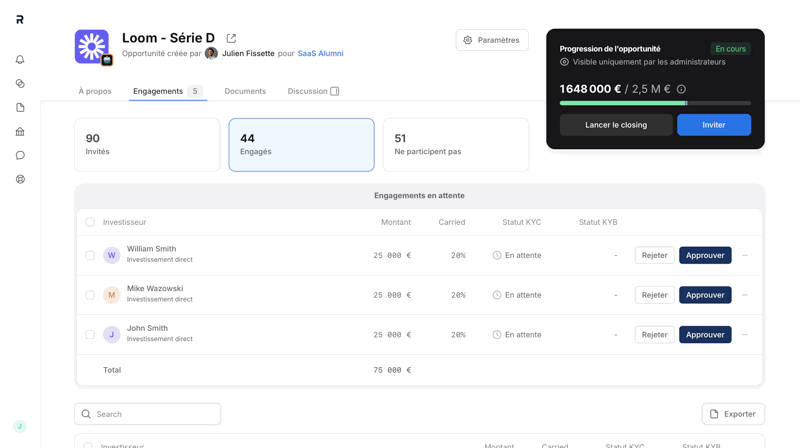Viewport: 800px width, 448px height.
Task: Click the 75 000 € total amount
Action: click(392, 370)
